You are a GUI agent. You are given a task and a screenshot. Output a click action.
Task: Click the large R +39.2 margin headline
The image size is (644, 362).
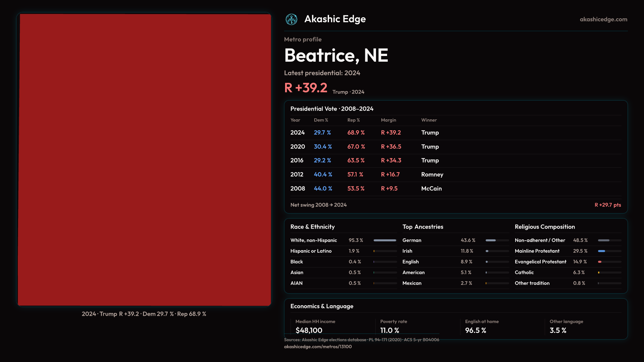306,88
